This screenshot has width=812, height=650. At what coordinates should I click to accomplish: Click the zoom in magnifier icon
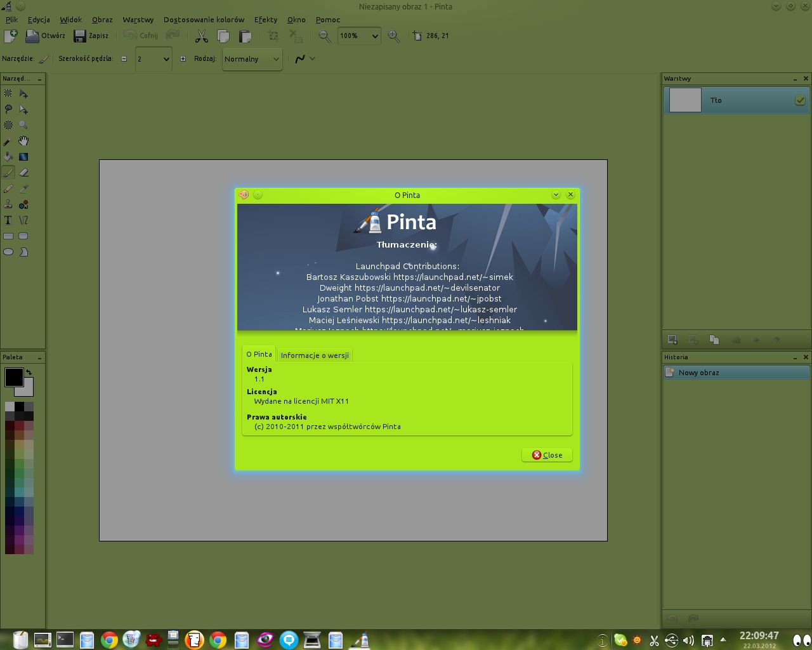[394, 36]
